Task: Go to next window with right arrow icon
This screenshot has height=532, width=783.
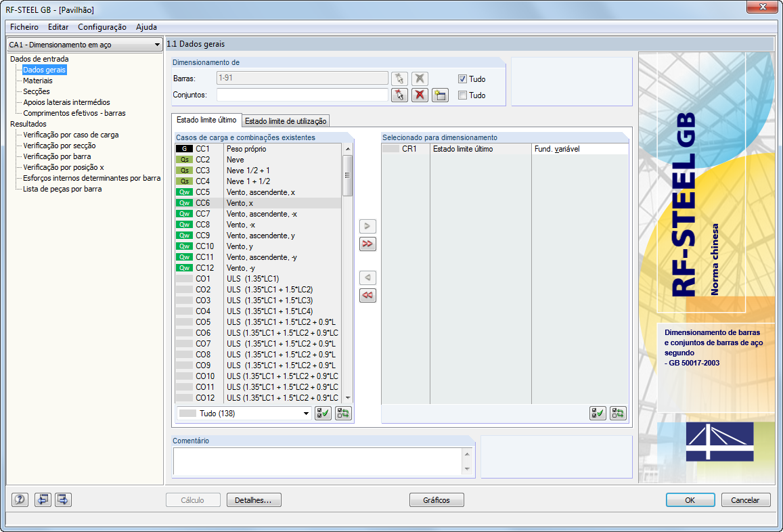Action: [63, 500]
